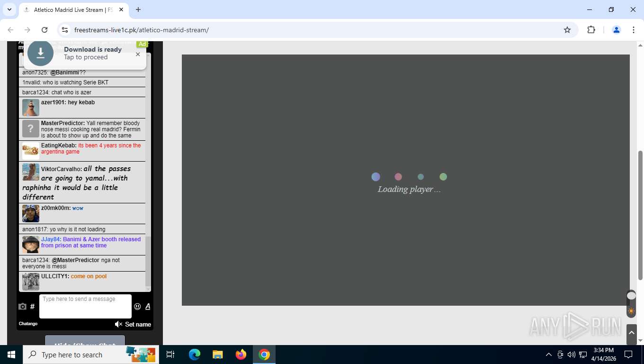Click the message 'who is watching Serie BKT'
This screenshot has width=644, height=364.
pos(75,82)
